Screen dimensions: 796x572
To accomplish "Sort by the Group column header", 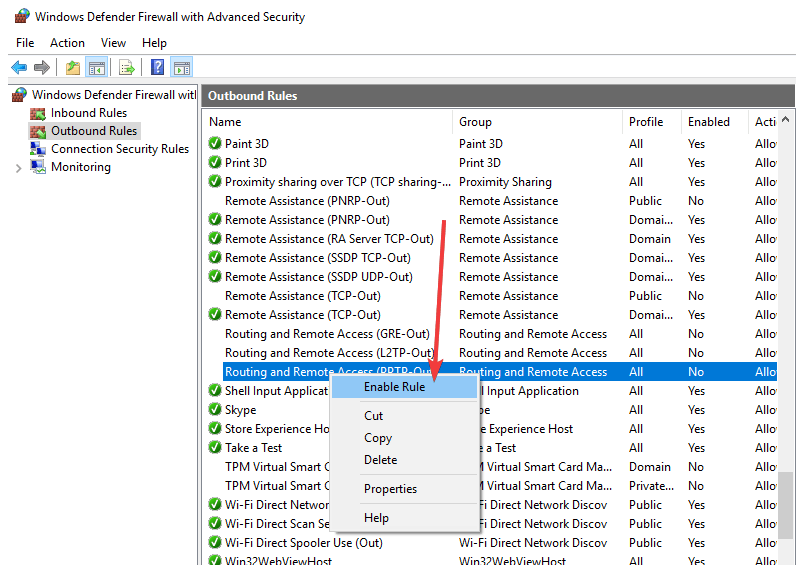I will pos(537,122).
